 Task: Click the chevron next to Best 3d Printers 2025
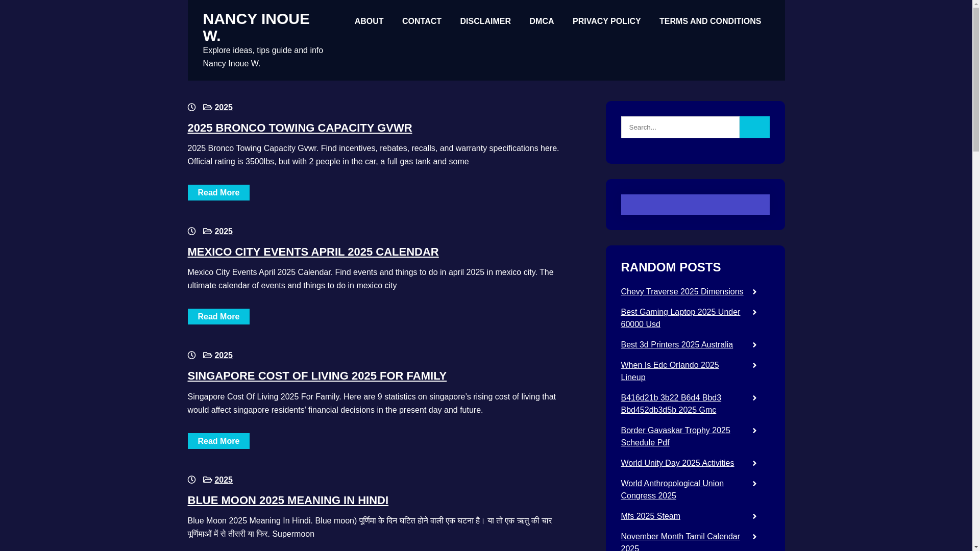[x=754, y=345]
